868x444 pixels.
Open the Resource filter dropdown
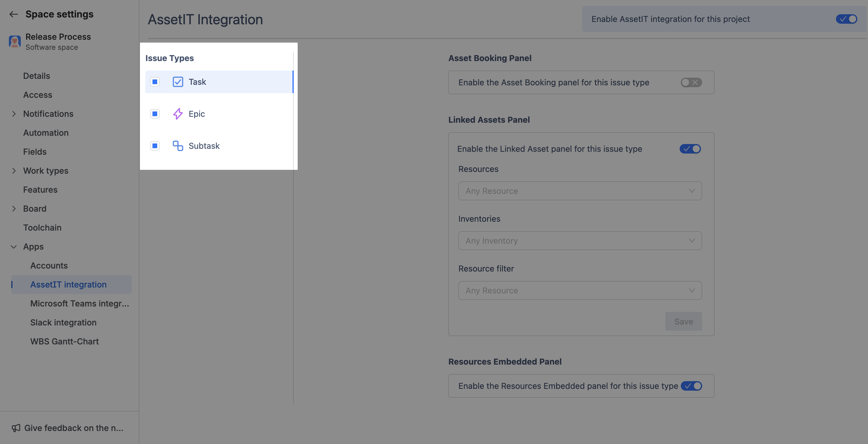click(580, 290)
